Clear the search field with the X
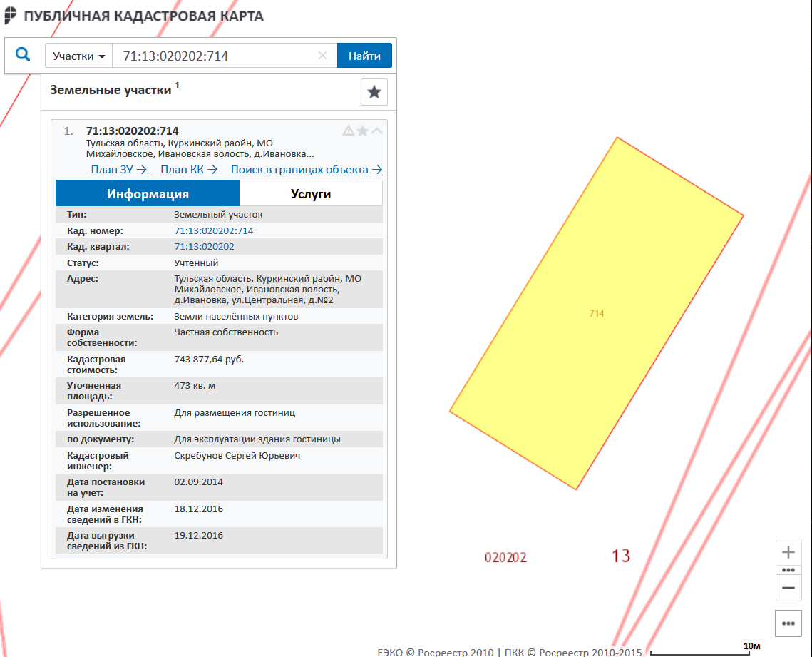 [322, 56]
